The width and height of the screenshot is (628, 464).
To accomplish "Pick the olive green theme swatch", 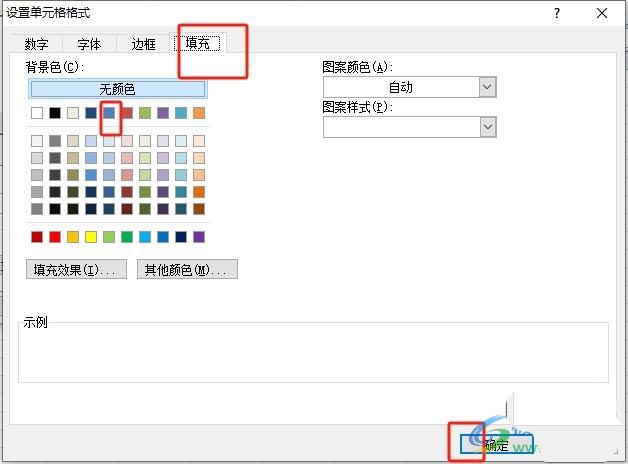I will 145,113.
